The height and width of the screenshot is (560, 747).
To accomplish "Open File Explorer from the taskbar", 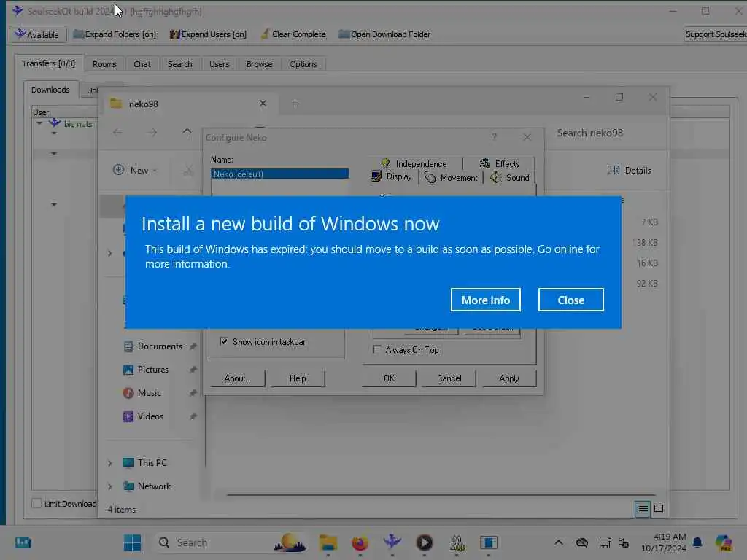I will click(x=328, y=542).
